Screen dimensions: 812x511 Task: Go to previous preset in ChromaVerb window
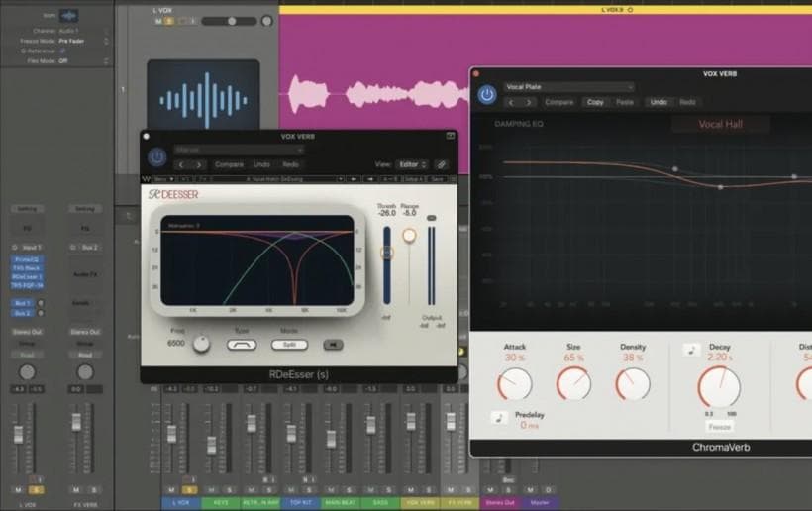511,103
